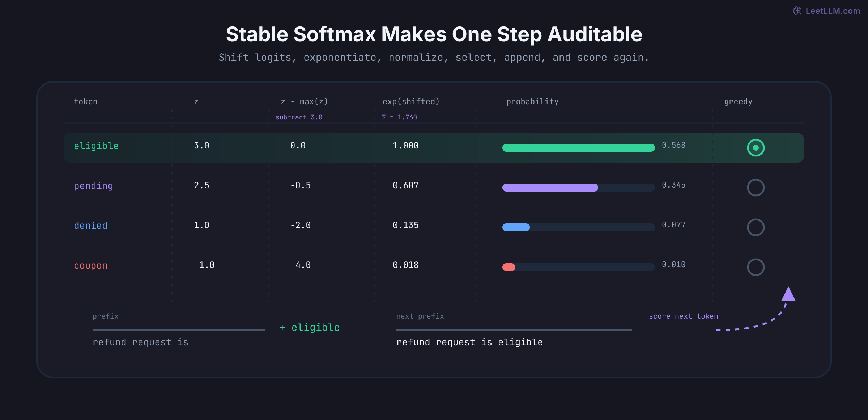
Task: Click shifted value -0.5 for pending
Action: click(300, 185)
